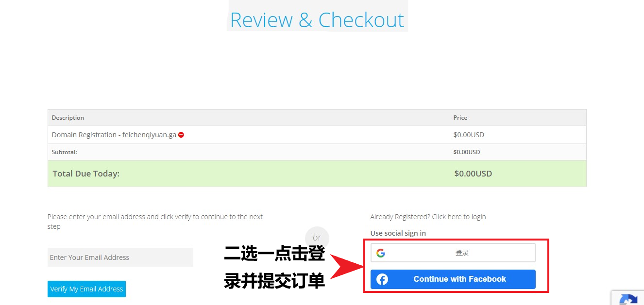Select the Domain Registration row text
Image resolution: width=644 pixels, height=305 pixels.
pos(114,135)
